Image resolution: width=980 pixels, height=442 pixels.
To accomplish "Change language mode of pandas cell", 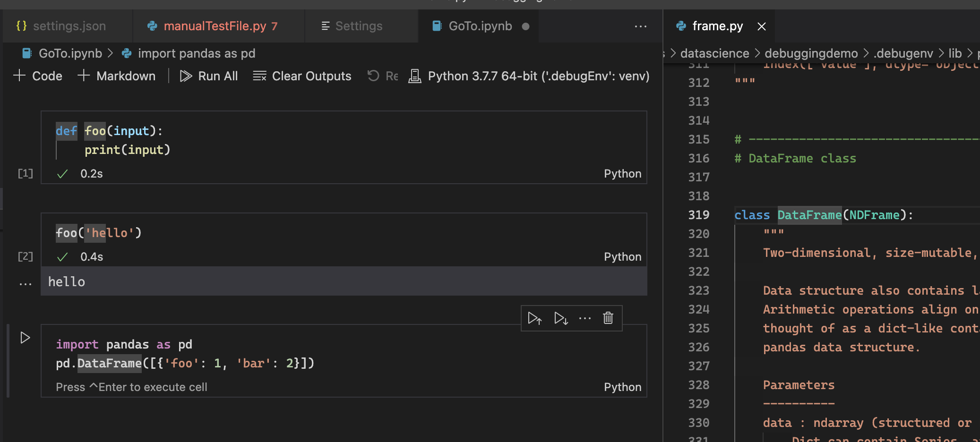I will coord(622,387).
